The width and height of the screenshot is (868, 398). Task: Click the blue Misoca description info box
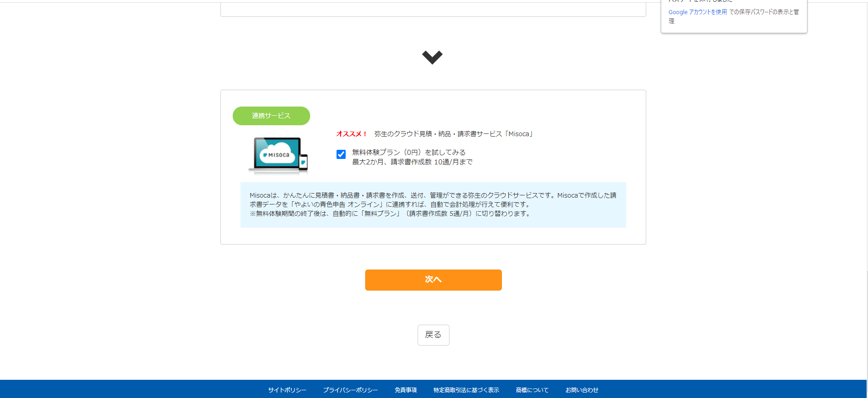pyautogui.click(x=433, y=205)
